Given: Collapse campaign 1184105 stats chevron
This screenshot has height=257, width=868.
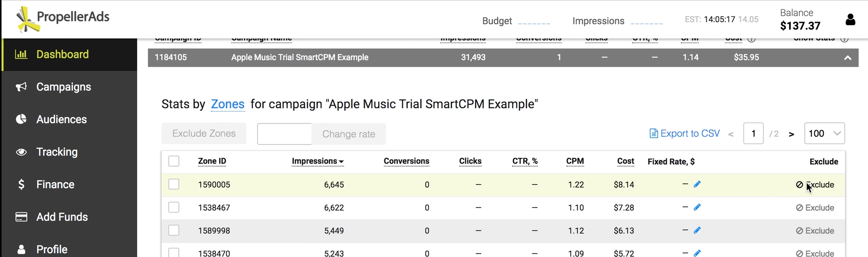Looking at the screenshot, I should [x=848, y=58].
